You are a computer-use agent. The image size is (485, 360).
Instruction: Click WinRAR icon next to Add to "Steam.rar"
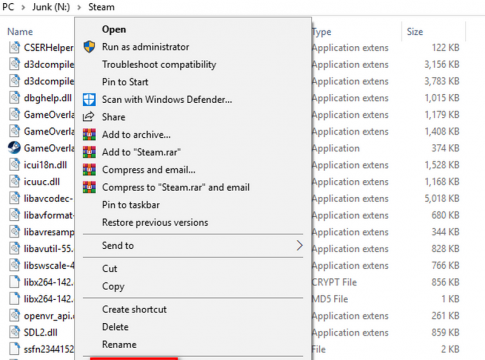click(x=89, y=152)
